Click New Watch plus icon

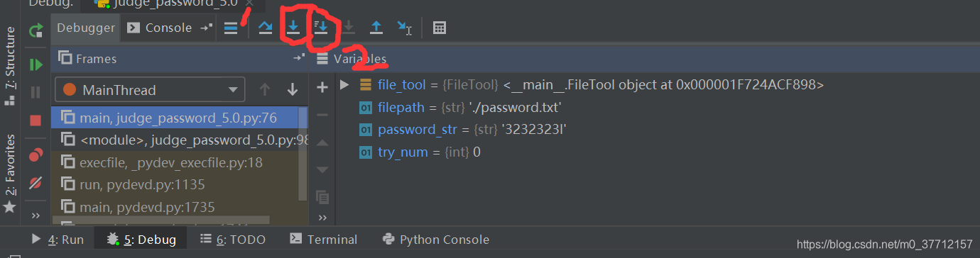tap(322, 87)
